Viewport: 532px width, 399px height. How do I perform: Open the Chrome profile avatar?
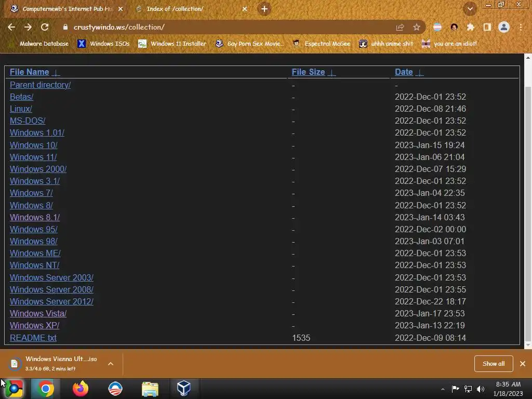click(504, 27)
